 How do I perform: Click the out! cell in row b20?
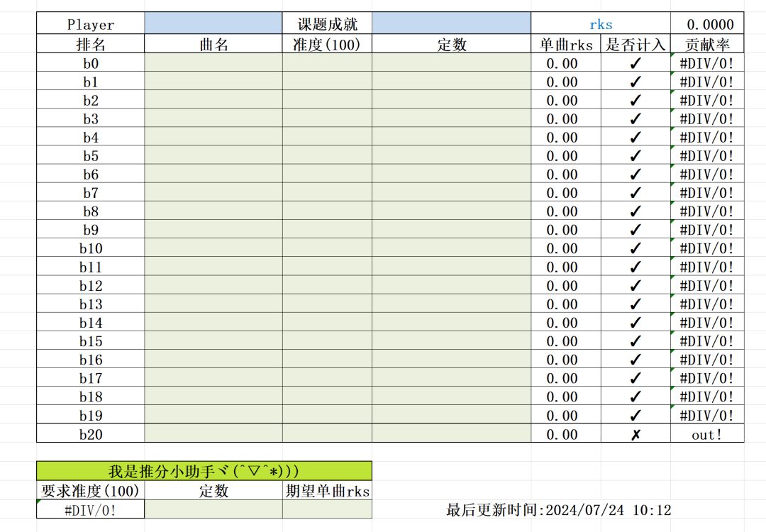coord(707,434)
